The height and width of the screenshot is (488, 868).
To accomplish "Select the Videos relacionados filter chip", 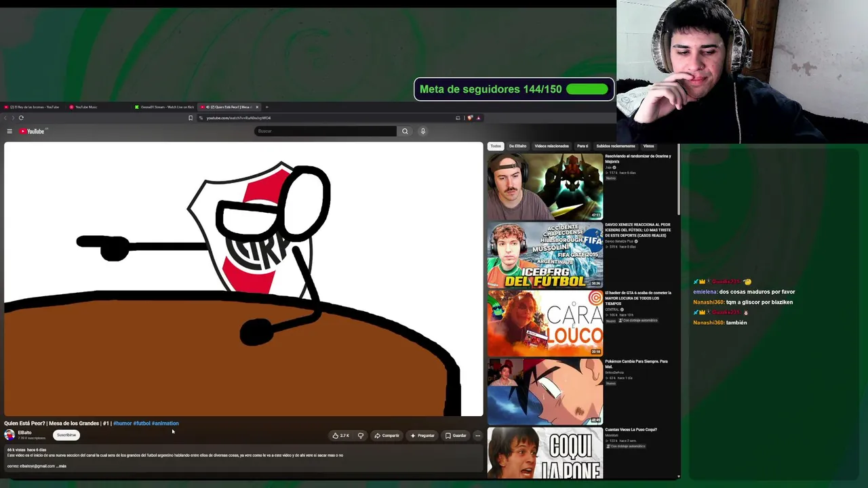I will [551, 146].
